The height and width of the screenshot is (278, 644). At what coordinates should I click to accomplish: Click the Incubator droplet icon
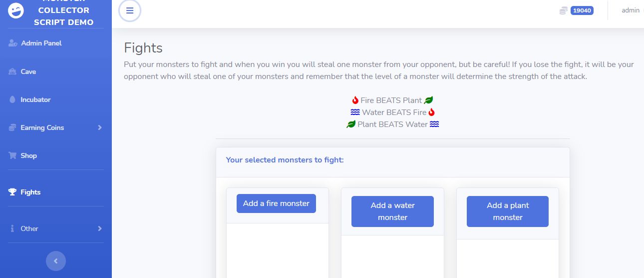tap(12, 99)
